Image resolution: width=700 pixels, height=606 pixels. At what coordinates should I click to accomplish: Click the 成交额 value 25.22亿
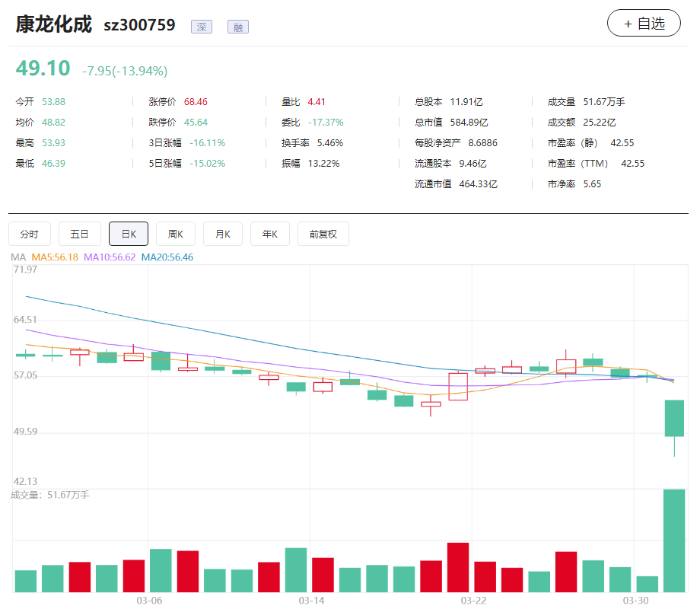pyautogui.click(x=599, y=123)
